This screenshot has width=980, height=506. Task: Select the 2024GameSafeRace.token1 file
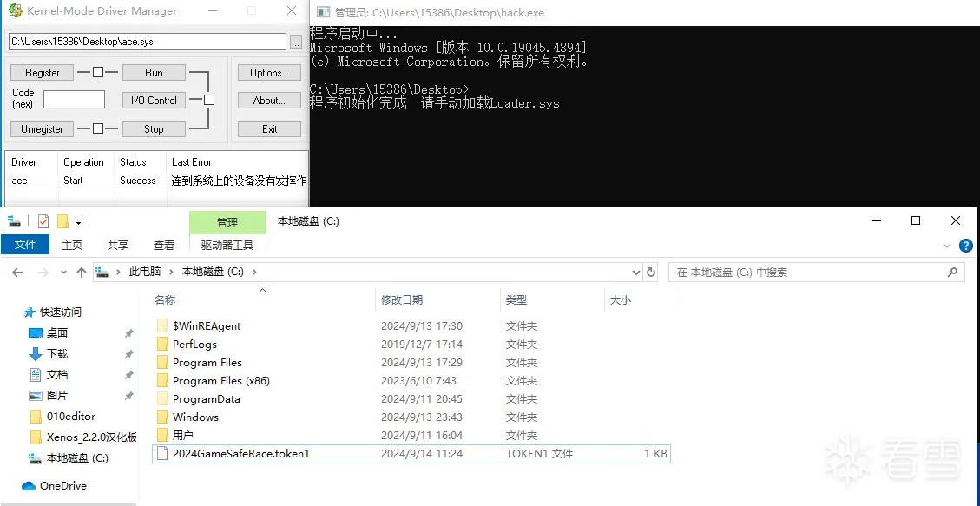(411, 454)
